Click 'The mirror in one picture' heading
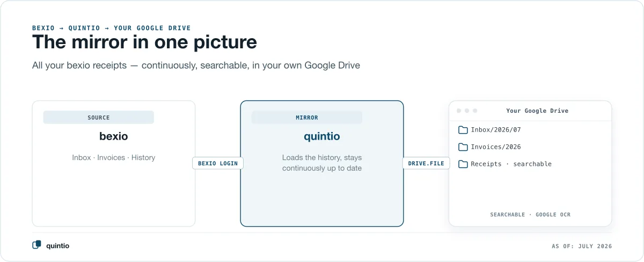644x262 pixels. [144, 42]
